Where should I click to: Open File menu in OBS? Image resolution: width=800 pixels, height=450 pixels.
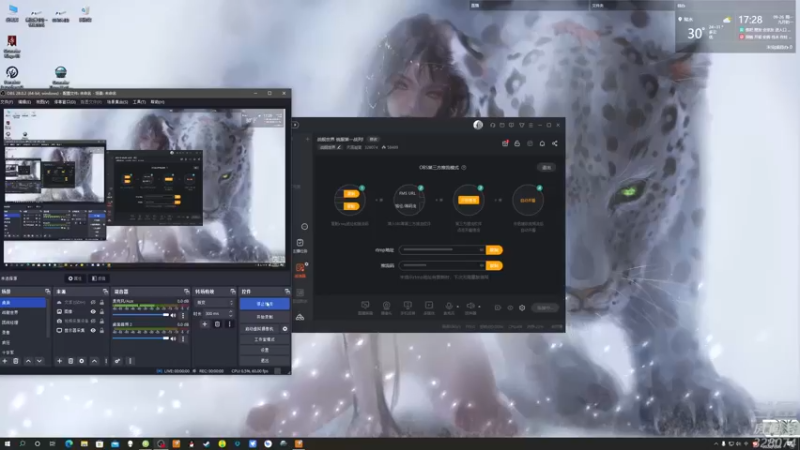click(6, 102)
